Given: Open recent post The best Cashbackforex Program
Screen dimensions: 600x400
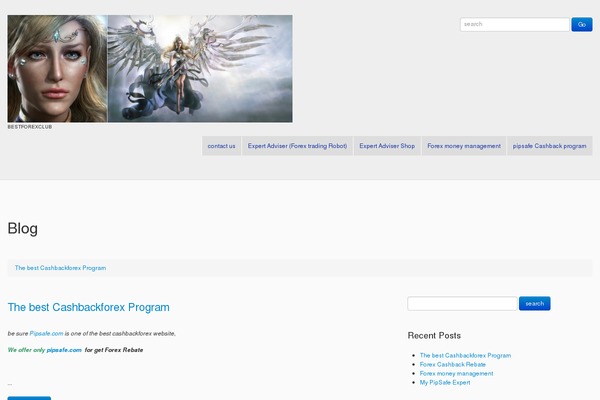Looking at the screenshot, I should pyautogui.click(x=465, y=355).
